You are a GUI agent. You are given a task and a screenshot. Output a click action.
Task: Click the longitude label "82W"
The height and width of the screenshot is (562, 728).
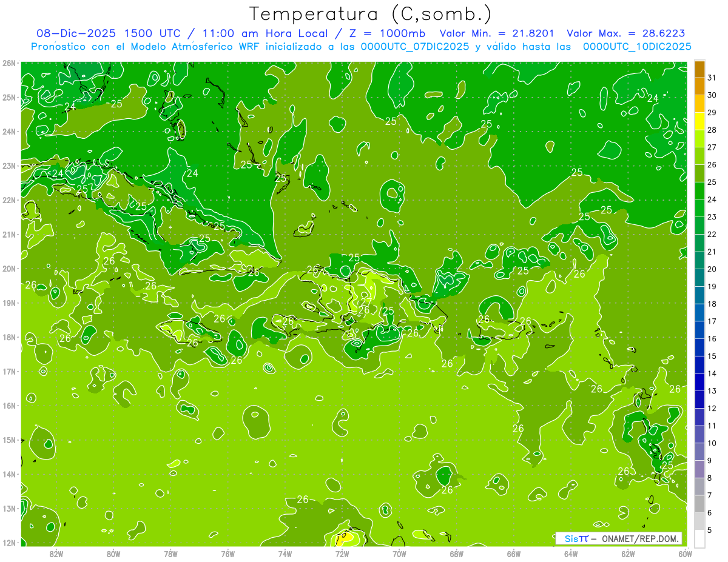point(56,554)
